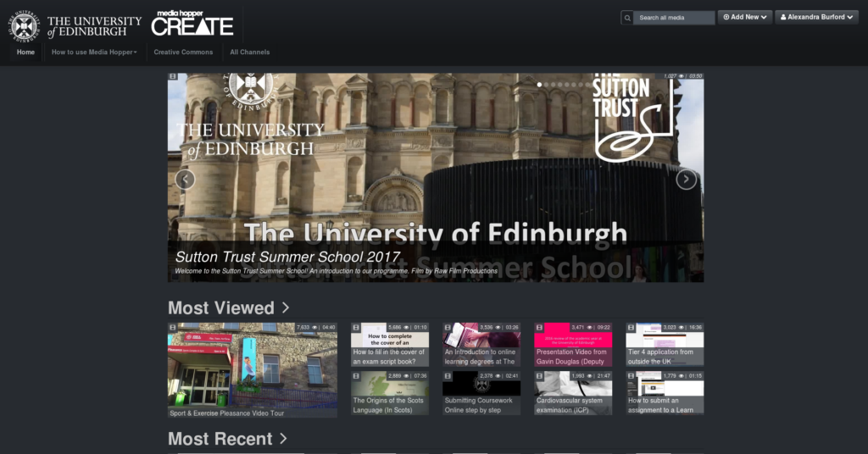The image size is (868, 454).
Task: Click media icon on Cardiovascular system video
Action: click(x=539, y=376)
